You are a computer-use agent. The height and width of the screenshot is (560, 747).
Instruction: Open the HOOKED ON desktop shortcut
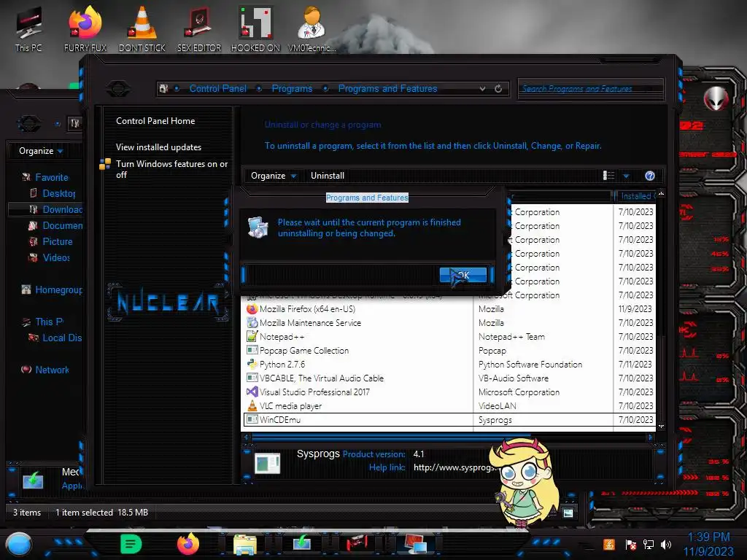pos(255,28)
